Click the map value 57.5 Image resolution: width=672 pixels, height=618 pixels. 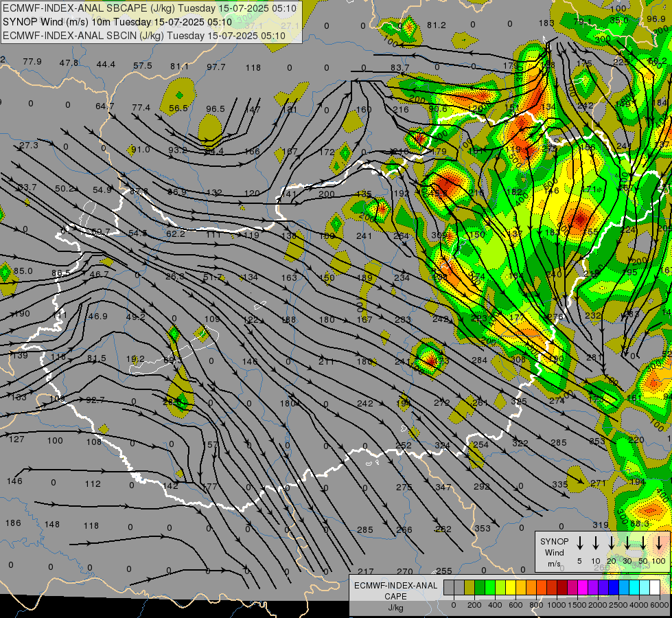[x=143, y=65]
